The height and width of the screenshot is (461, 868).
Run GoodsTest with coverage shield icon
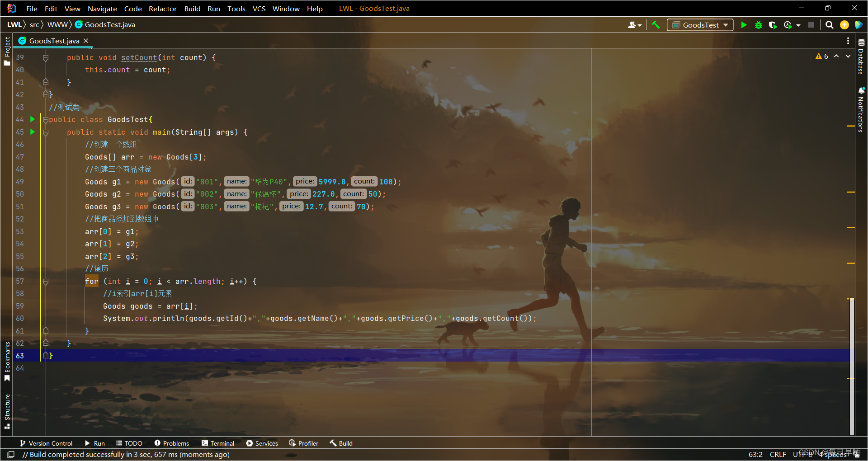pos(773,25)
